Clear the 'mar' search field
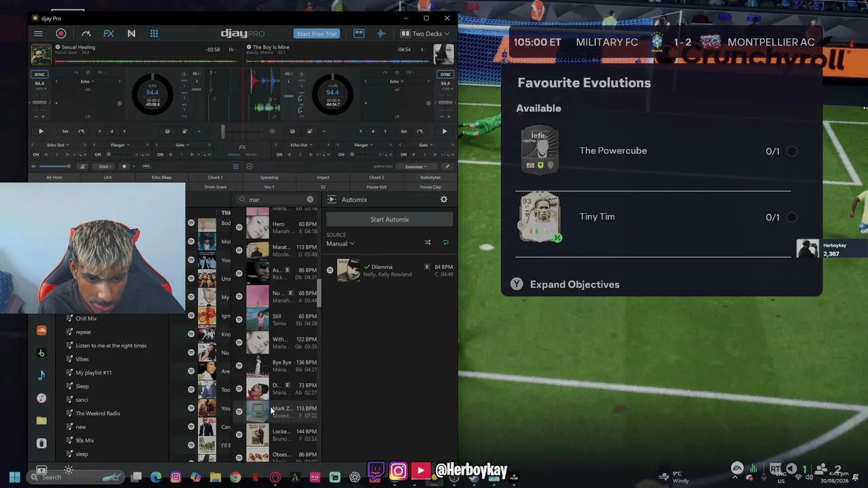The height and width of the screenshot is (488, 868). 310,199
